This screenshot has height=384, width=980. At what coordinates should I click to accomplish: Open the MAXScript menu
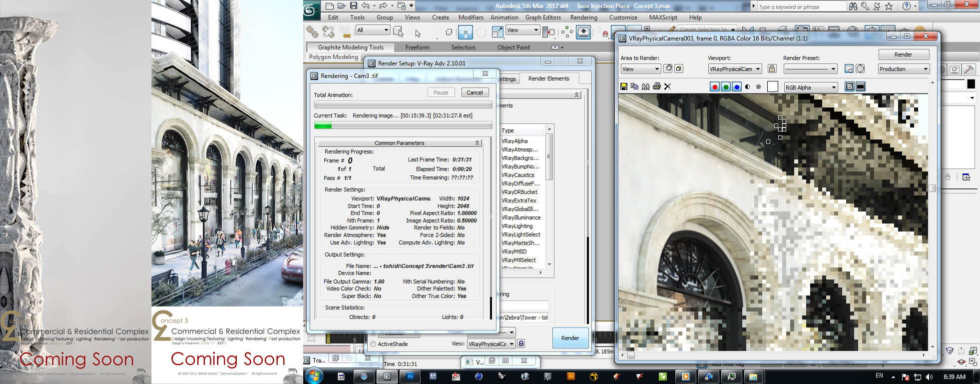pyautogui.click(x=663, y=17)
